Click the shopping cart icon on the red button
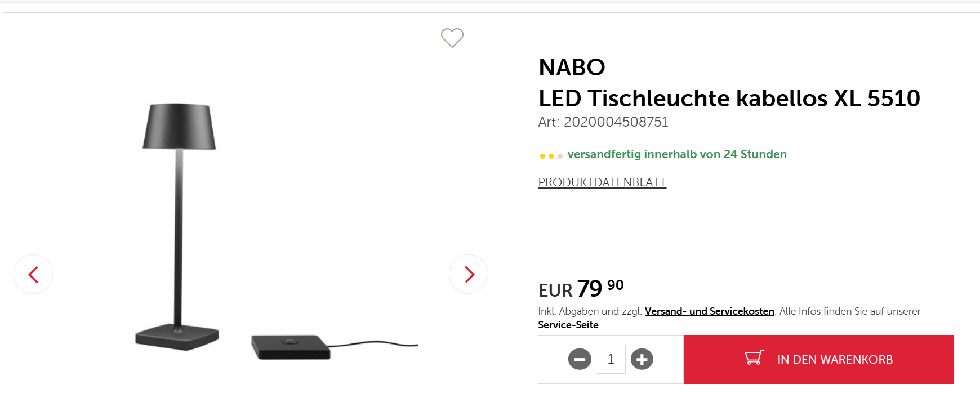The height and width of the screenshot is (407, 980). click(x=754, y=358)
